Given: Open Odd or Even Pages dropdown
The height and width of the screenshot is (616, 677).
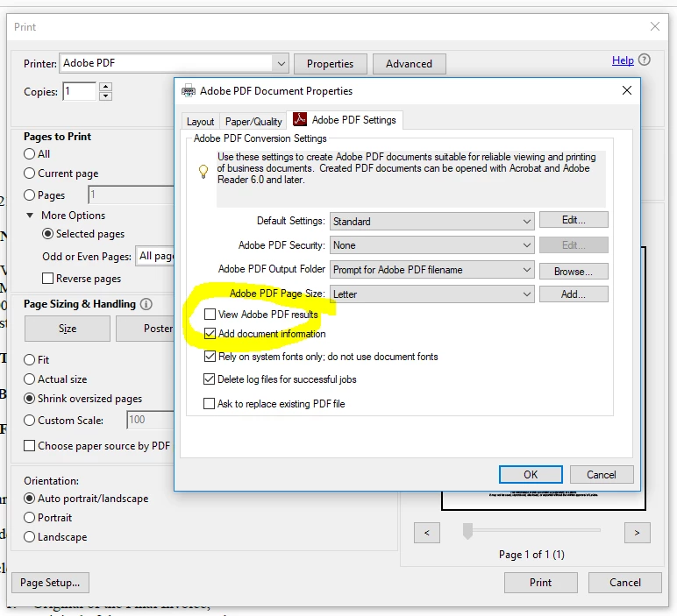Looking at the screenshot, I should click(x=154, y=256).
